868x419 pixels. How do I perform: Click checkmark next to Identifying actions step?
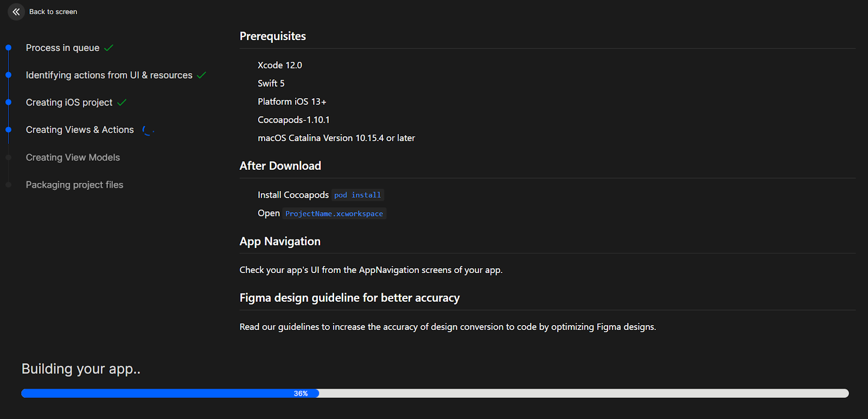click(201, 75)
